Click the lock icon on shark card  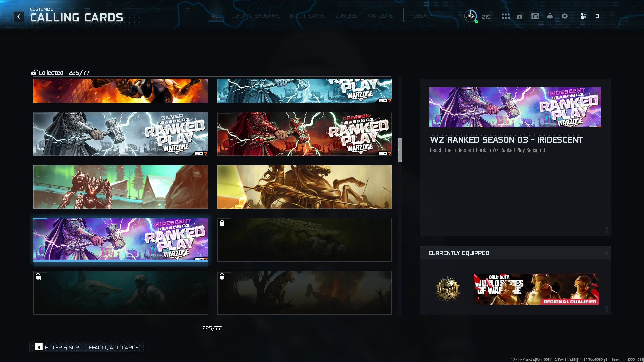38,277
